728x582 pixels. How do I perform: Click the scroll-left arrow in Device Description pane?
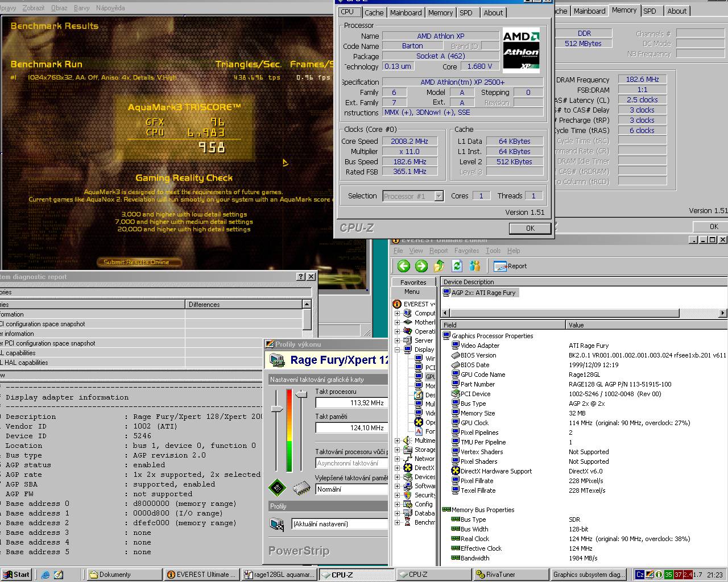(446, 313)
